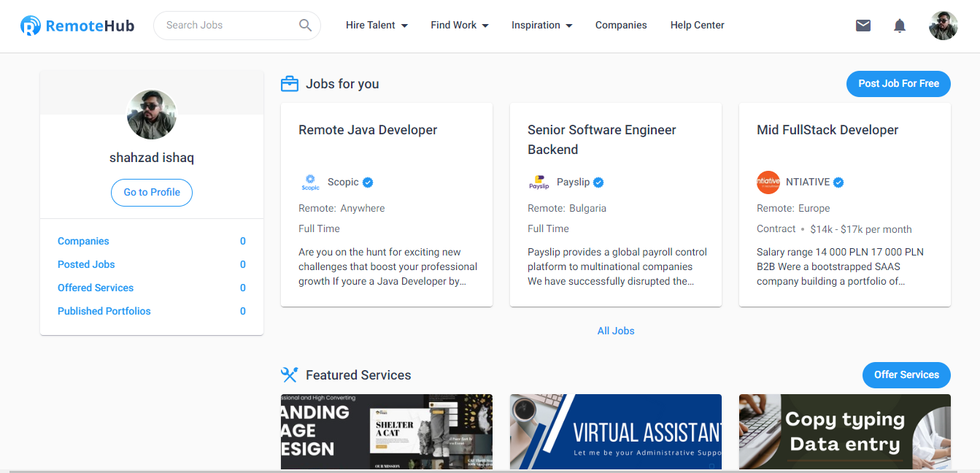Open the Help Center menu item
980x473 pixels.
697,26
